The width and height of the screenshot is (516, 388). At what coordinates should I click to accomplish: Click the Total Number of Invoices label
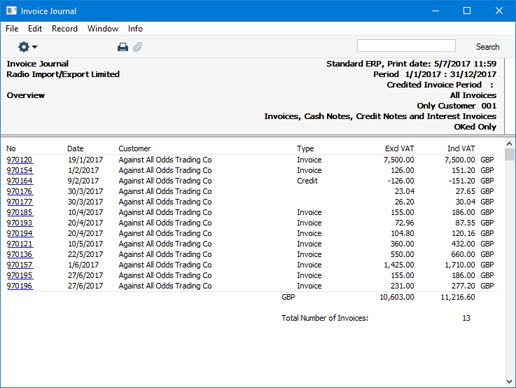point(325,318)
